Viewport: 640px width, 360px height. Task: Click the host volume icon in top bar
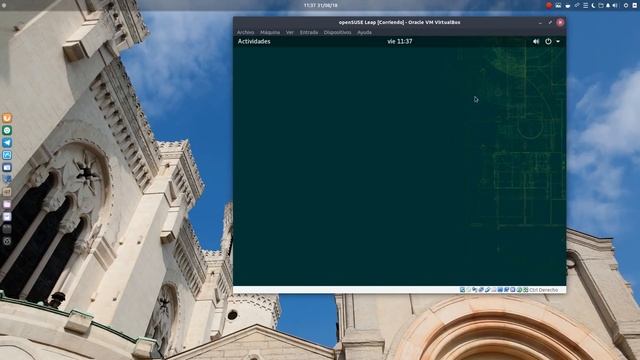coord(615,5)
